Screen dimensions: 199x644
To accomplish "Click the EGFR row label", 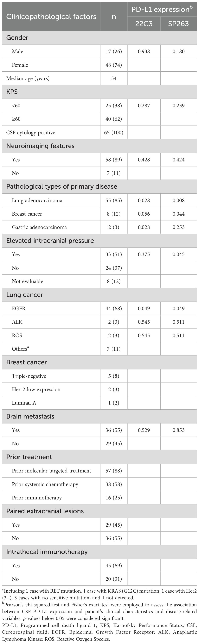I will (x=18, y=308).
